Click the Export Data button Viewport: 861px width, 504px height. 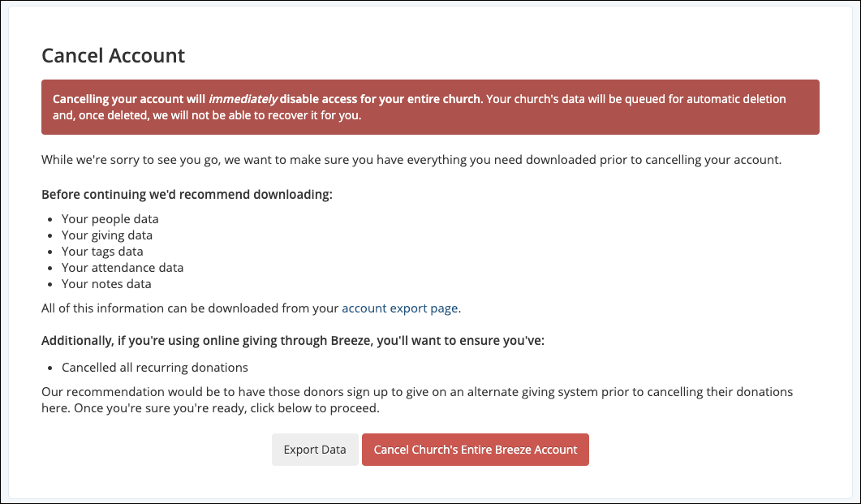pyautogui.click(x=315, y=450)
